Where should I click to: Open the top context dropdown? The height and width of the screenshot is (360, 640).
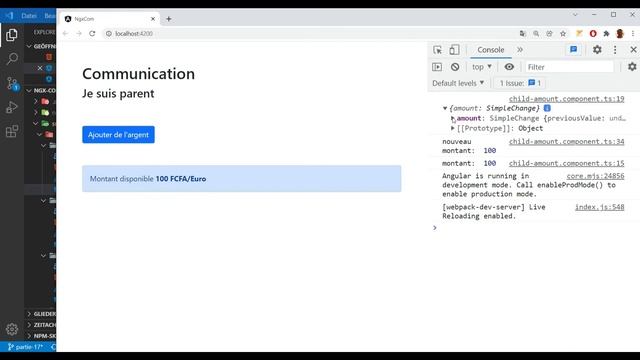[x=482, y=67]
